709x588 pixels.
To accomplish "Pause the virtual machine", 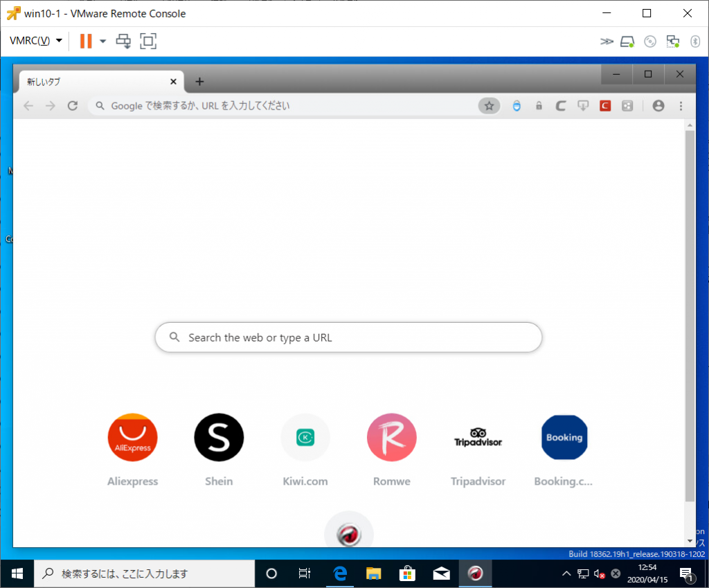I will pos(86,41).
